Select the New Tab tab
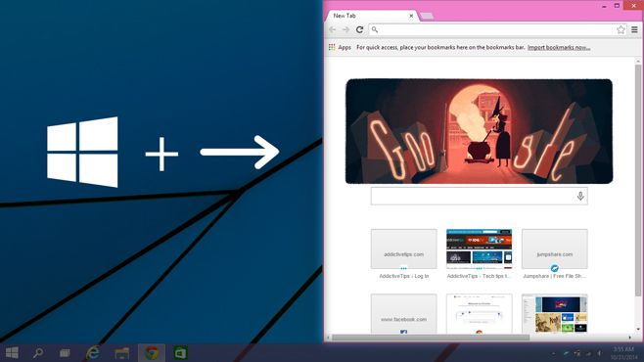644x362 pixels. pyautogui.click(x=370, y=16)
